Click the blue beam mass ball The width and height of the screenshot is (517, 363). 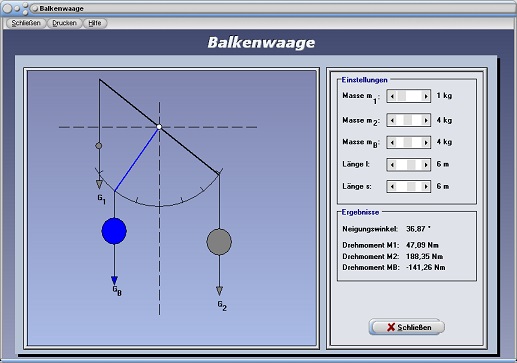point(114,231)
